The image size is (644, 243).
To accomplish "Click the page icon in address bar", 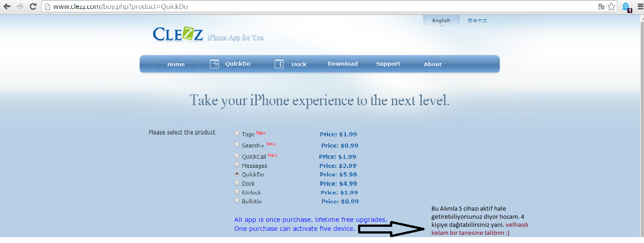I will tap(47, 7).
